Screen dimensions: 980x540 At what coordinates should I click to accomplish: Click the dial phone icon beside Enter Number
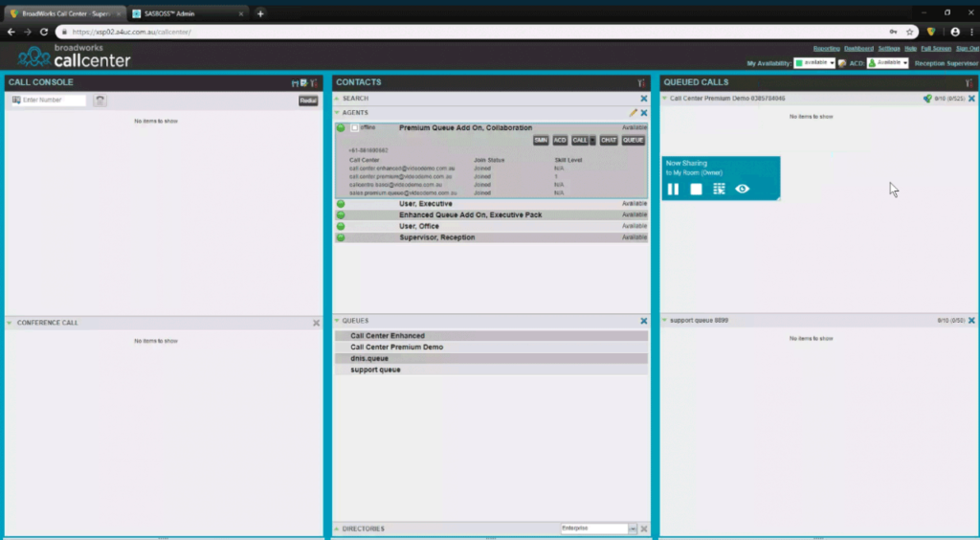[x=100, y=100]
